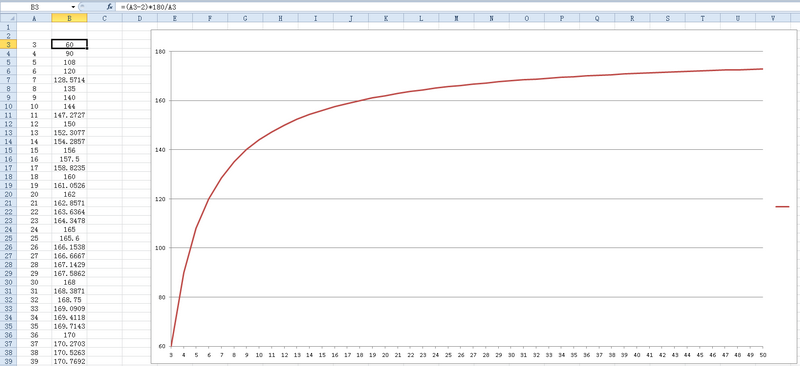Viewport: 800px width, 366px height.
Task: Select row 2 header
Action: pos(9,36)
